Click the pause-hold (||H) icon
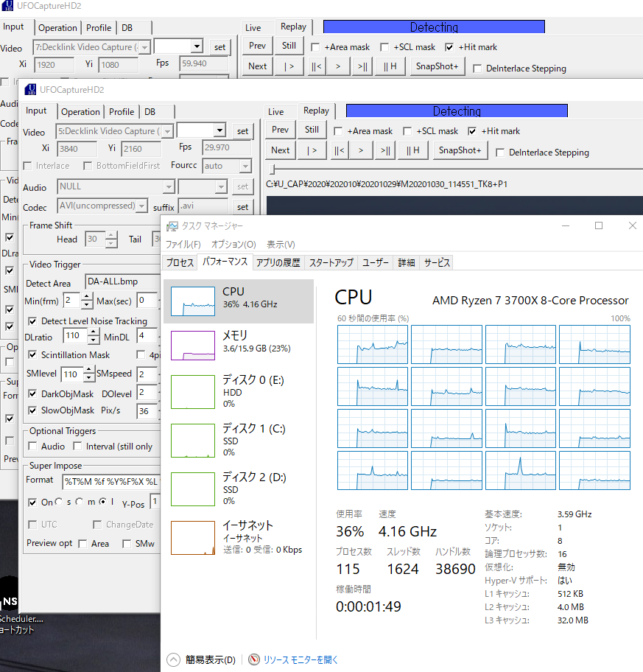 [412, 150]
